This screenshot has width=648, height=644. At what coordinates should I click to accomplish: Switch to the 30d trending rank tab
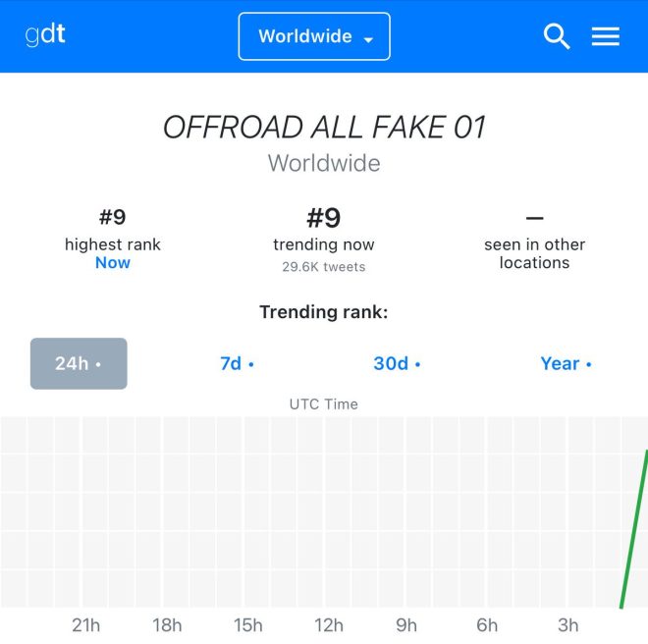point(397,364)
